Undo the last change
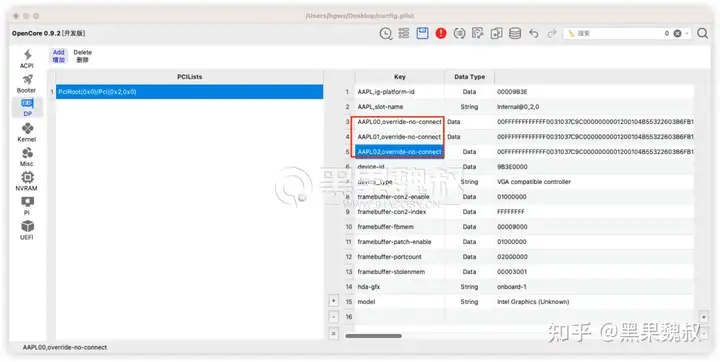720x362 pixels. 534,34
